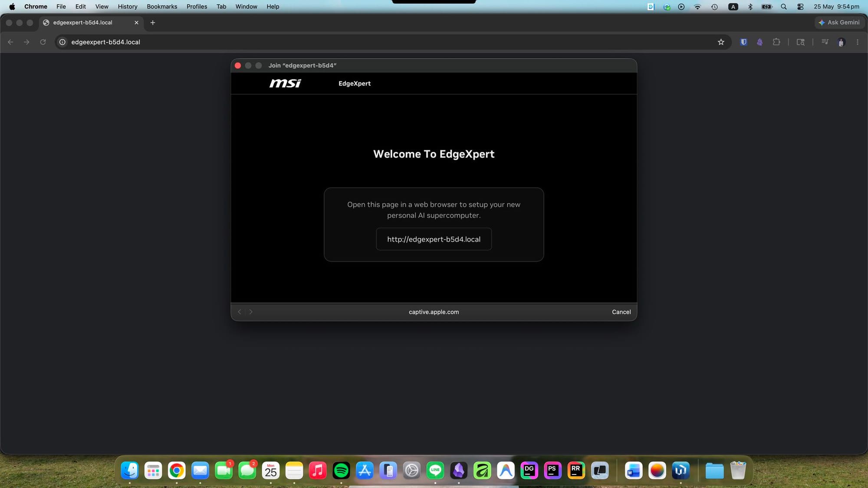Viewport: 868px width, 488px height.
Task: Click Ask Gemini button
Action: click(839, 23)
